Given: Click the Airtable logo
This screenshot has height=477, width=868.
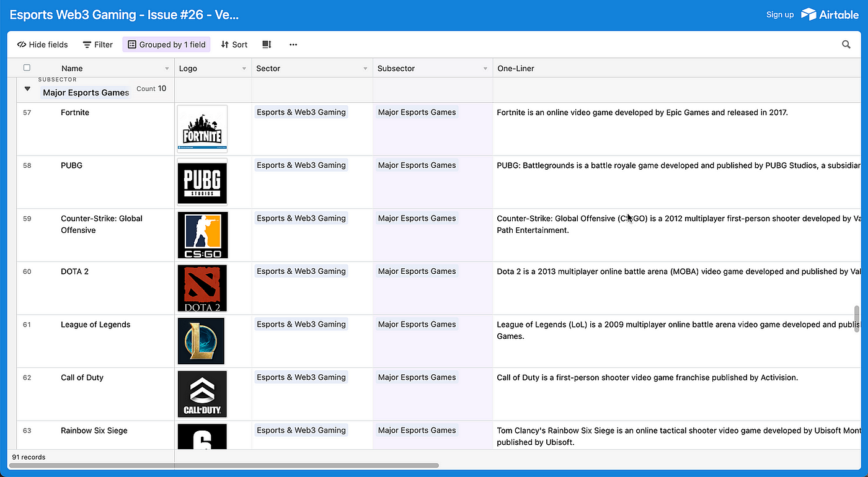Looking at the screenshot, I should pyautogui.click(x=830, y=14).
